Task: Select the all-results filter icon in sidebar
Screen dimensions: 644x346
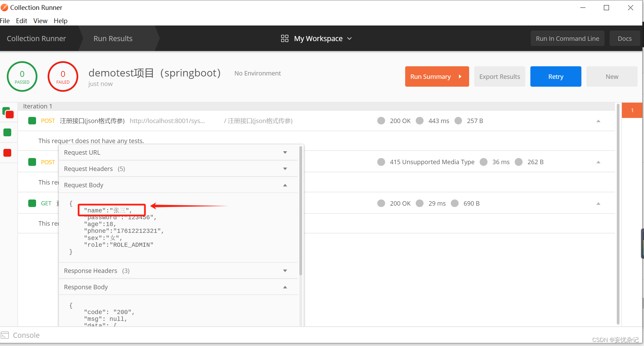Action: coord(8,113)
